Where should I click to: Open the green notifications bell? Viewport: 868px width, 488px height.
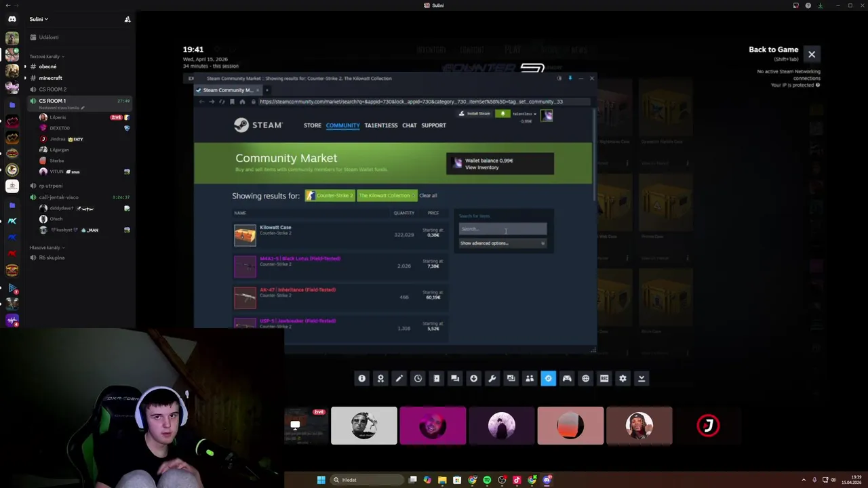[502, 114]
